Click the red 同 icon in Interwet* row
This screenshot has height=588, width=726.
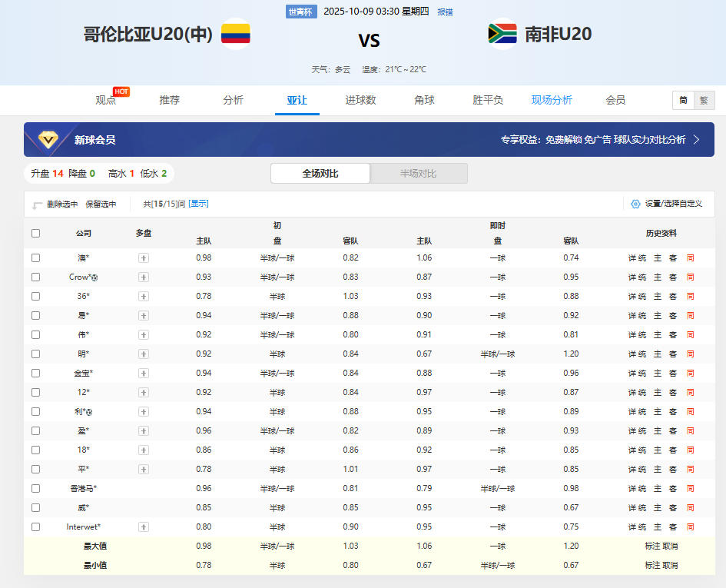pos(690,527)
